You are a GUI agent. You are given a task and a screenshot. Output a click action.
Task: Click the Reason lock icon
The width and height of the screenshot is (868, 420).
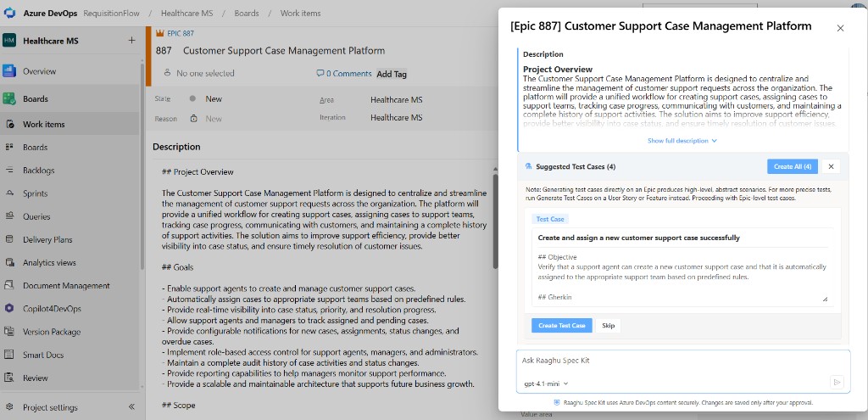click(x=194, y=119)
